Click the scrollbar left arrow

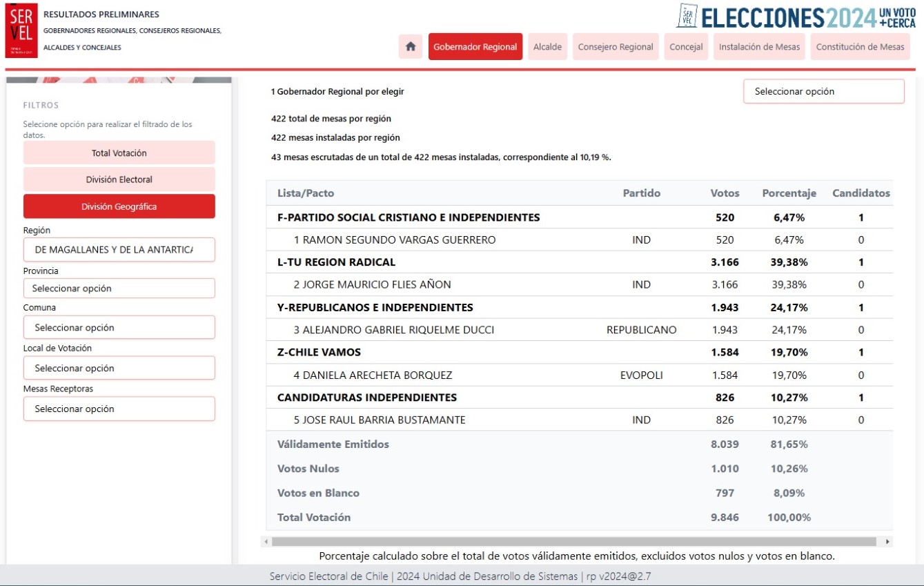point(266,542)
